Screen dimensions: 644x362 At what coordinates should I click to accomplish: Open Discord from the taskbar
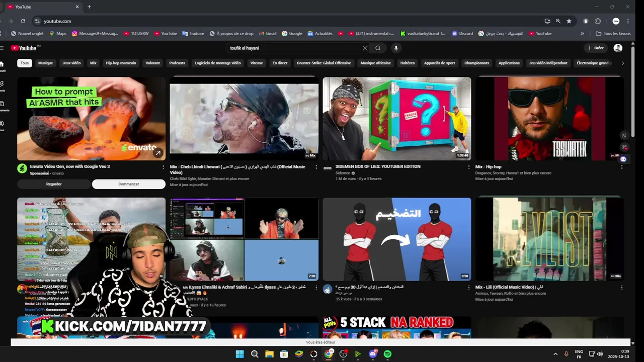(373, 354)
